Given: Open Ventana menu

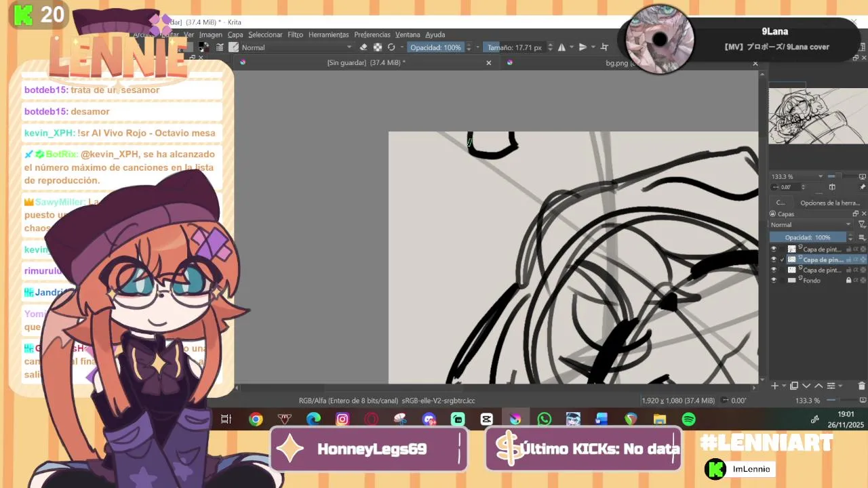Looking at the screenshot, I should click(408, 35).
